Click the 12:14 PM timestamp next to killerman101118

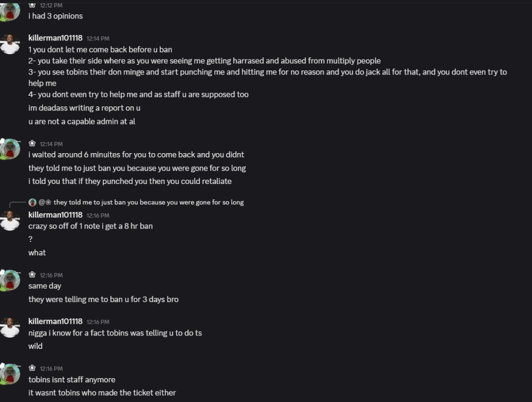click(x=97, y=38)
